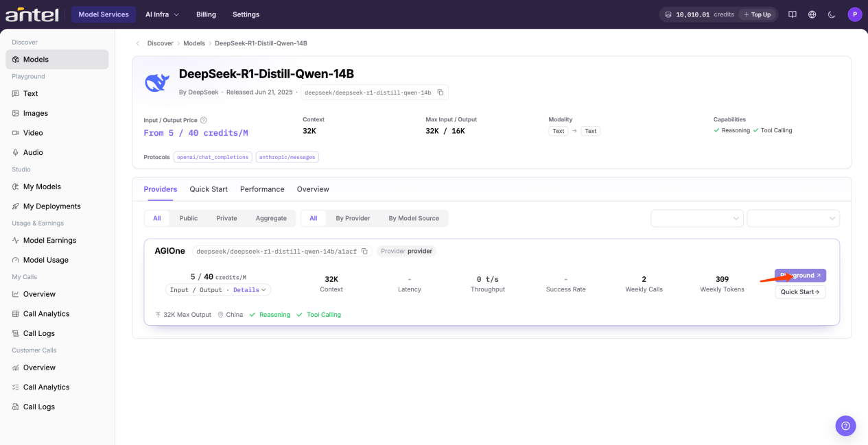Screen dimensions: 868x445
Task: Click the AGIOne provider name
Action: tap(170, 251)
